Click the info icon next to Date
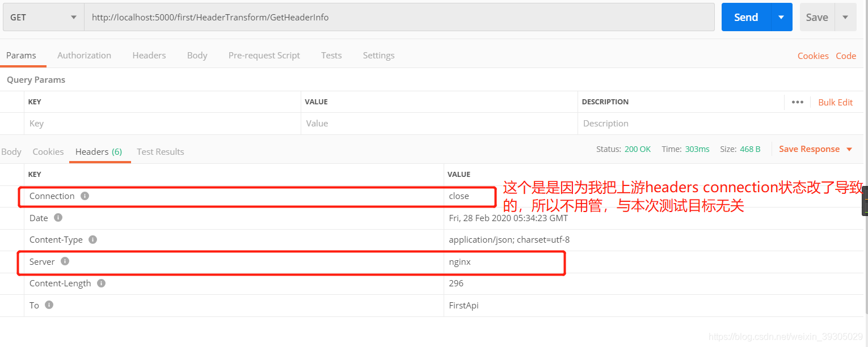This screenshot has width=868, height=347. coord(58,218)
